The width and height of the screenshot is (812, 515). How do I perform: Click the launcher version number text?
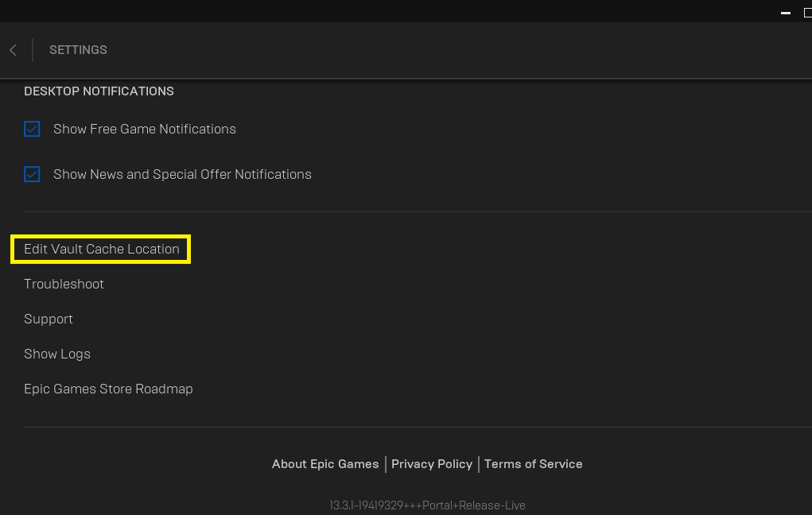(427, 505)
